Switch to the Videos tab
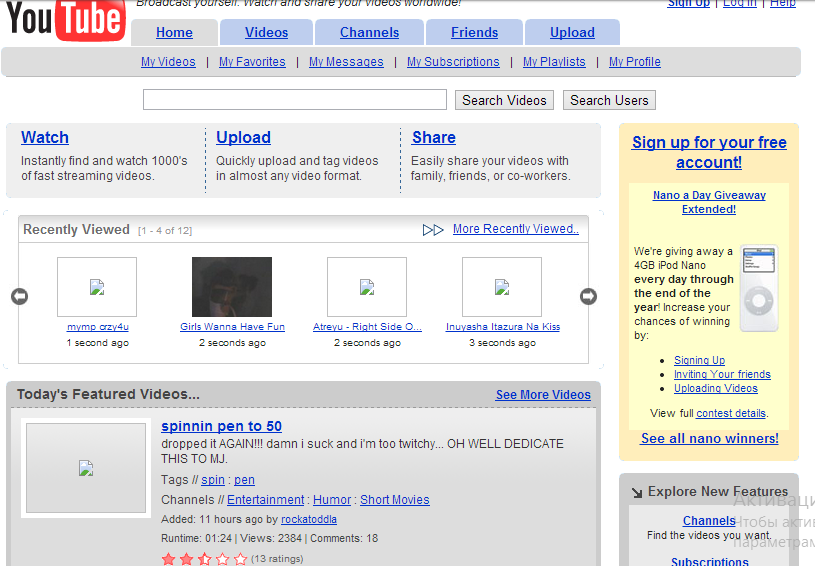Image resolution: width=815 pixels, height=566 pixels. (x=267, y=32)
